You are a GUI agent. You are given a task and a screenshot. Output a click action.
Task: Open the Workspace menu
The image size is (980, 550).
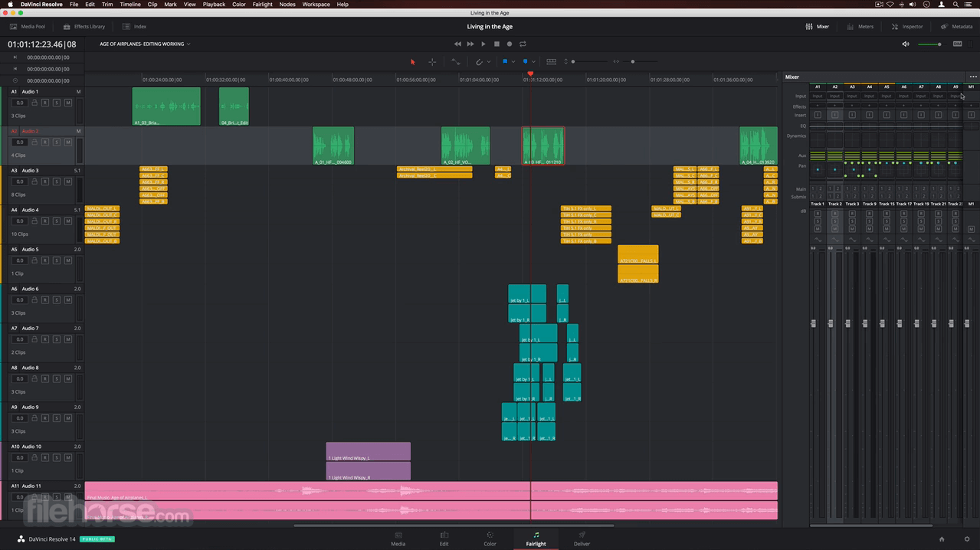[x=316, y=5]
